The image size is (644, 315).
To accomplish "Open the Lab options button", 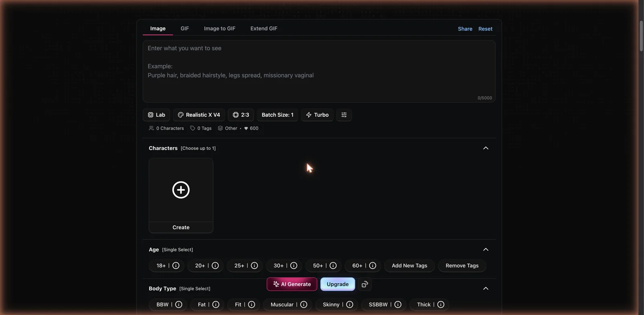I will [x=157, y=115].
